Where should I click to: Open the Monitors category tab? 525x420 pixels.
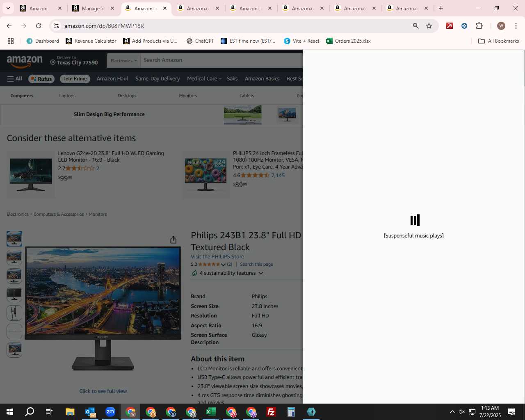coord(188,96)
